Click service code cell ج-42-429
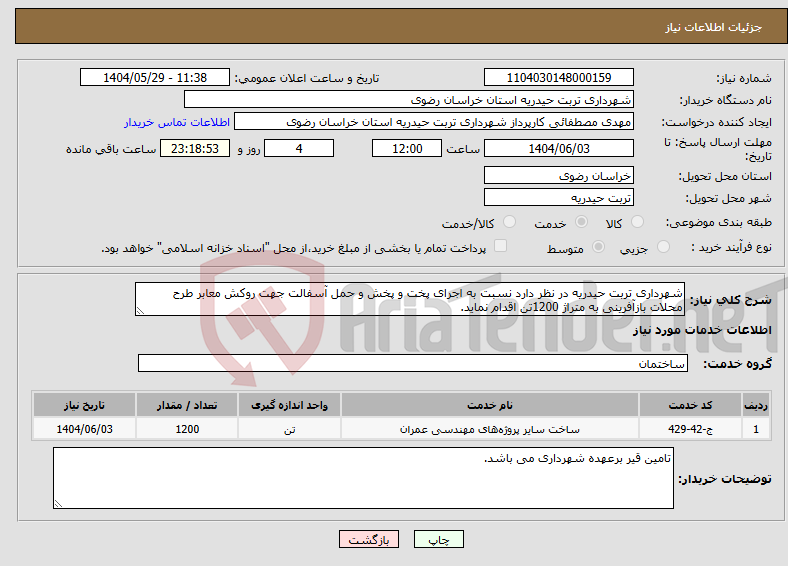This screenshot has width=788, height=566. [690, 429]
